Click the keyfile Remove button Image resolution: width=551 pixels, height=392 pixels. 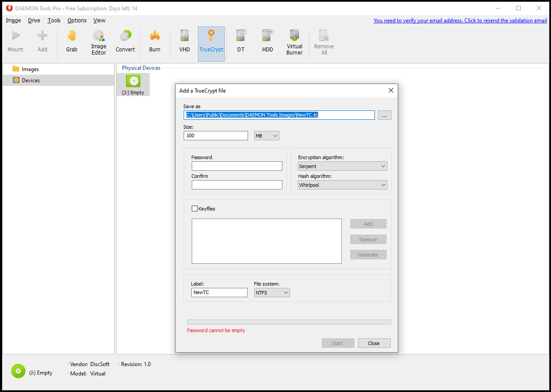pos(368,240)
